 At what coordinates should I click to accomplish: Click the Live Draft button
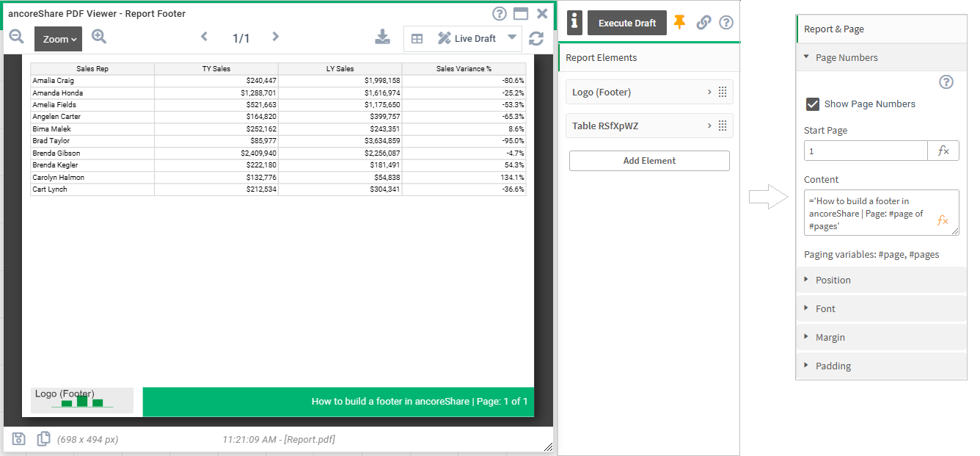pyautogui.click(x=467, y=39)
